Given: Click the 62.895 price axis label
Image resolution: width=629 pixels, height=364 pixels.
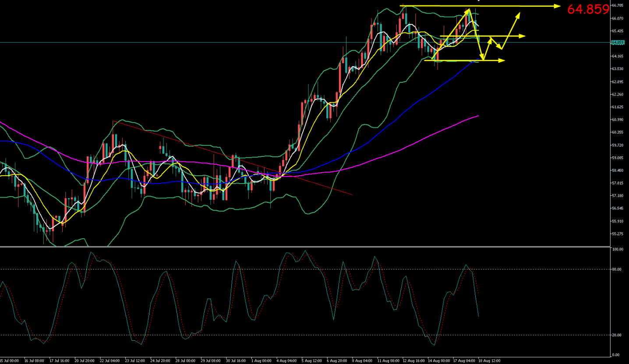Looking at the screenshot, I should [x=618, y=81].
